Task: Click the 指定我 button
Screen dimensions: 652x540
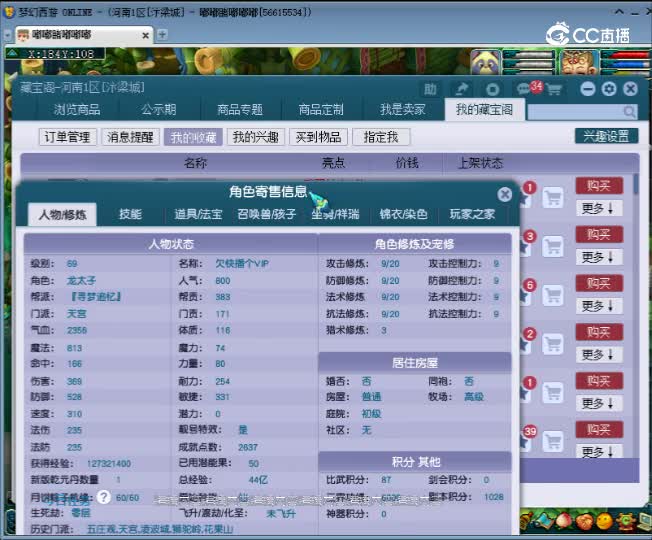Action: coord(381,137)
